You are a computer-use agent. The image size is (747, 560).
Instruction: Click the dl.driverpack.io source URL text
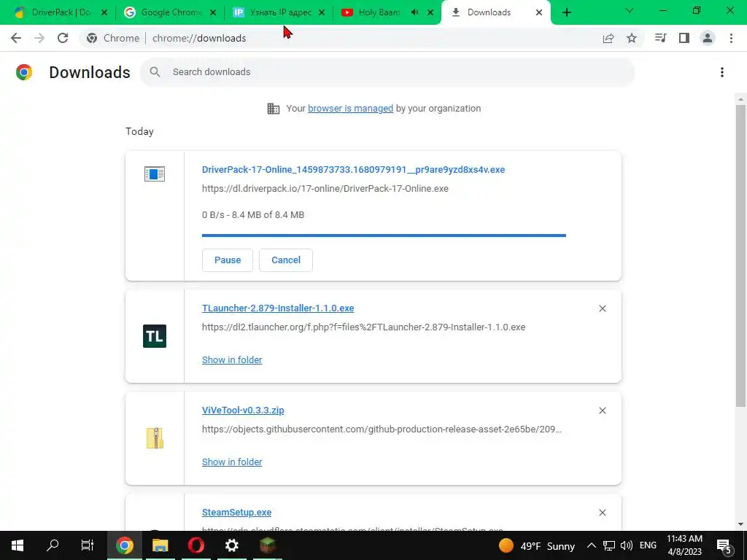(x=325, y=189)
